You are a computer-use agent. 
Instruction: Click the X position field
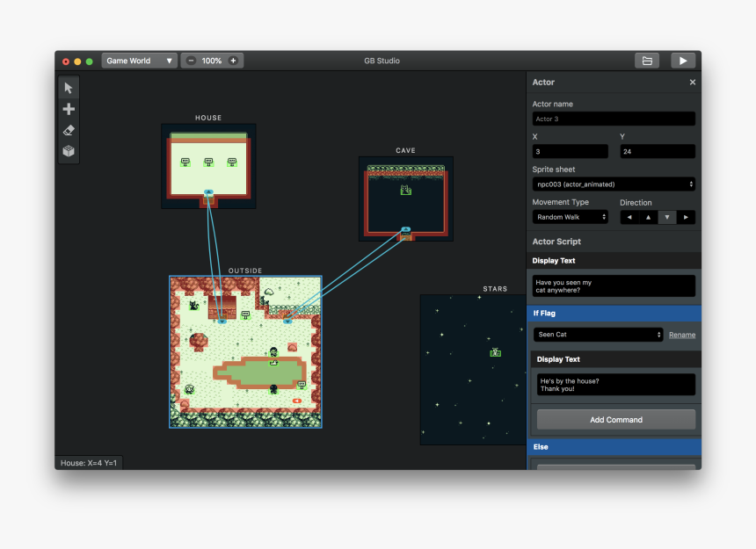(571, 151)
